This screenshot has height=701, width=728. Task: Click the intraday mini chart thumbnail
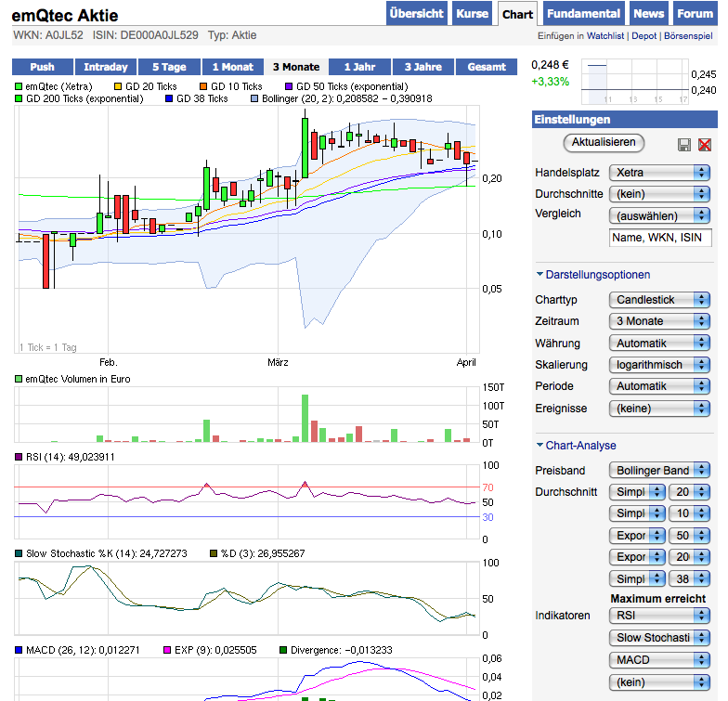pyautogui.click(x=635, y=82)
